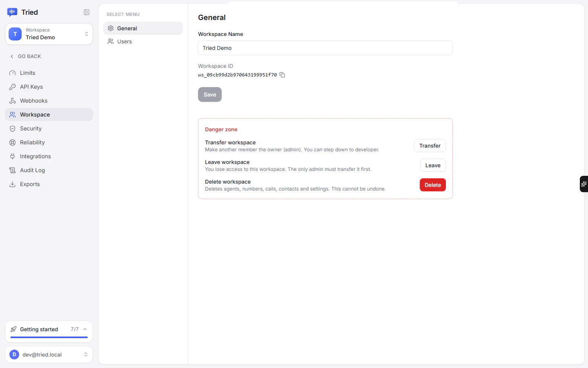Viewport: 588px width, 368px height.
Task: Open the sparkle assistant widget
Action: [x=584, y=184]
